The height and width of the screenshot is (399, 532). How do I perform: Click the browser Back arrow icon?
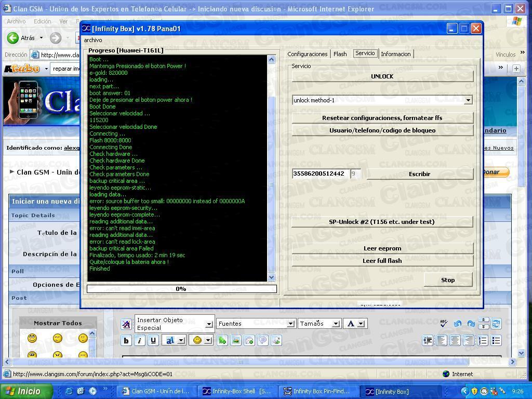(x=13, y=37)
